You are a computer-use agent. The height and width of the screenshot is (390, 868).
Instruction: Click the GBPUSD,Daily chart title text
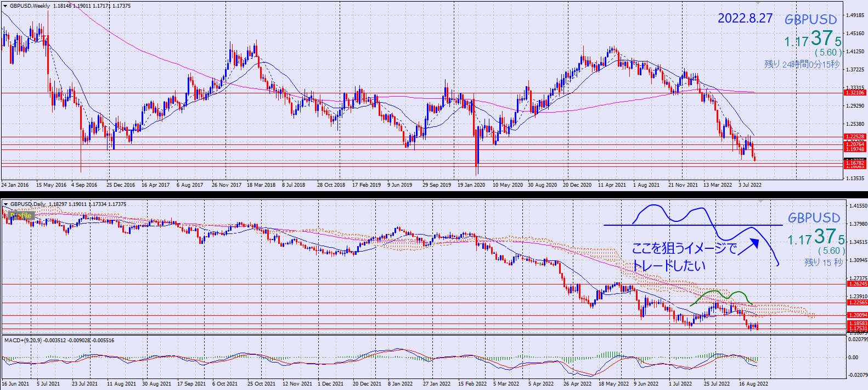(27, 204)
